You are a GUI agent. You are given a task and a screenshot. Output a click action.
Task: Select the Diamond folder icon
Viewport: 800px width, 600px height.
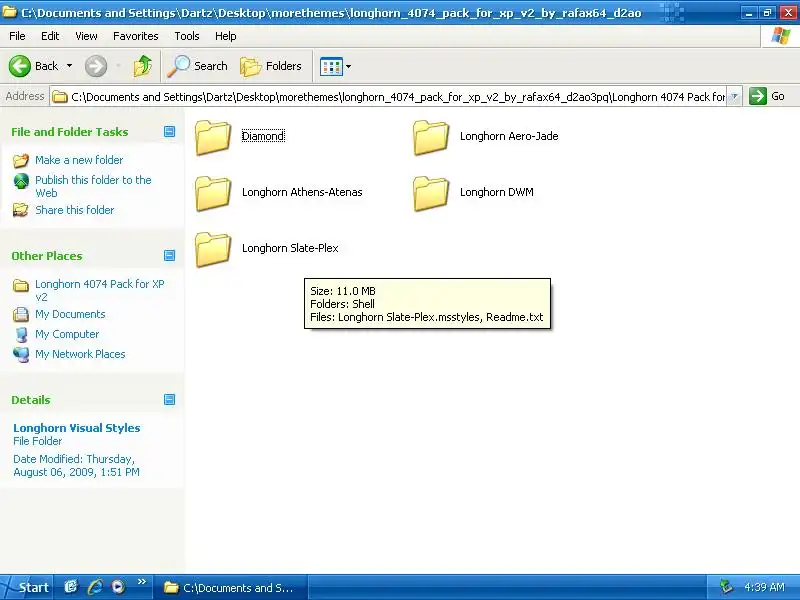point(213,137)
